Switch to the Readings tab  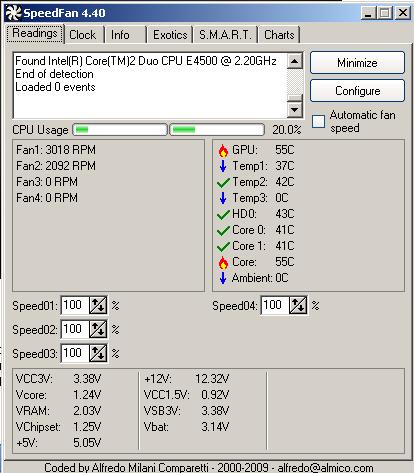[x=35, y=34]
